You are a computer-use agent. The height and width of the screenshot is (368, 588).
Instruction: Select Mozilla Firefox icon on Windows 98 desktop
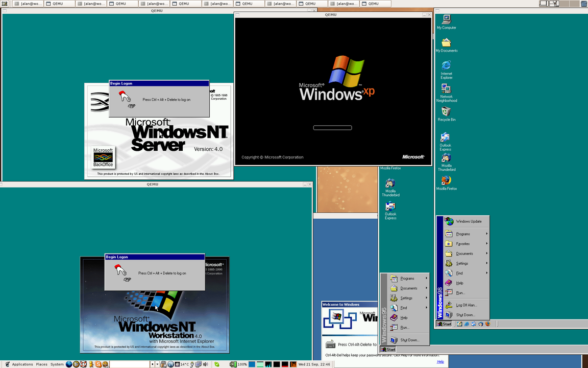pyautogui.click(x=446, y=183)
